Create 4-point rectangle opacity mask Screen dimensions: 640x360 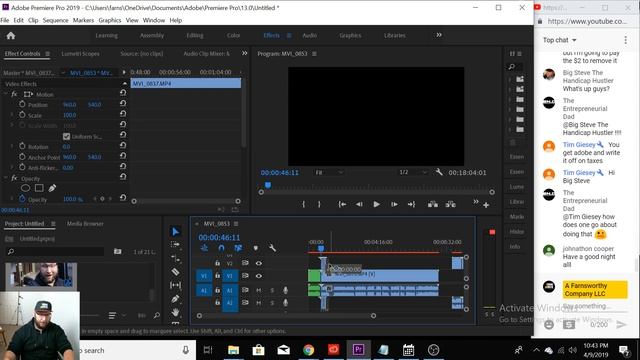point(39,188)
